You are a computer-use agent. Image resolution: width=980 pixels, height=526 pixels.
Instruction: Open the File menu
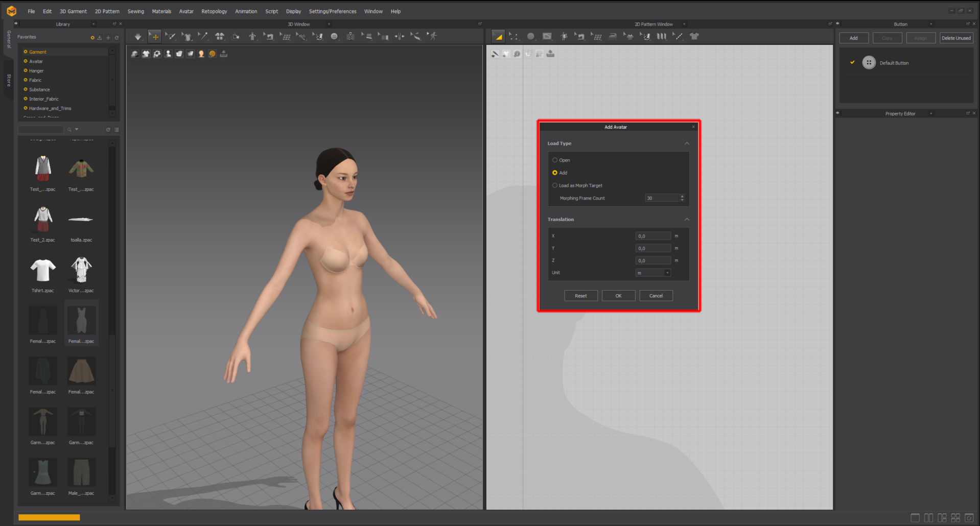pyautogui.click(x=31, y=11)
